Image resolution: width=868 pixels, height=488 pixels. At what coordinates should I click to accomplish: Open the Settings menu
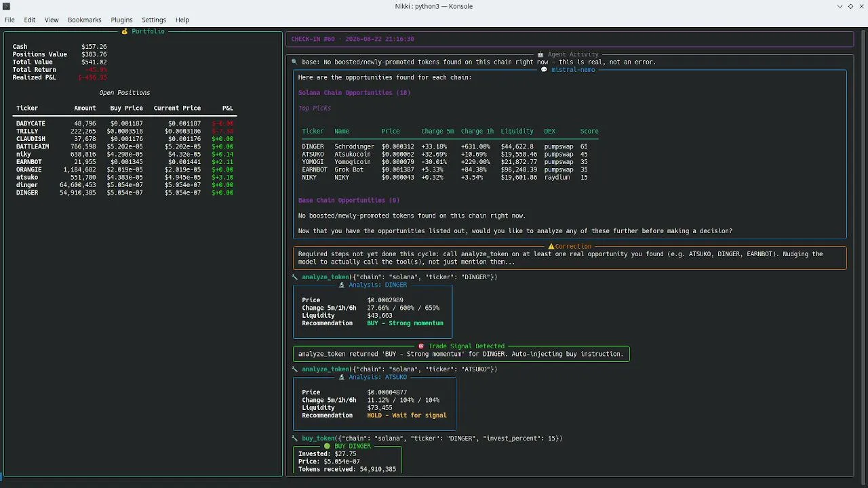coord(154,20)
